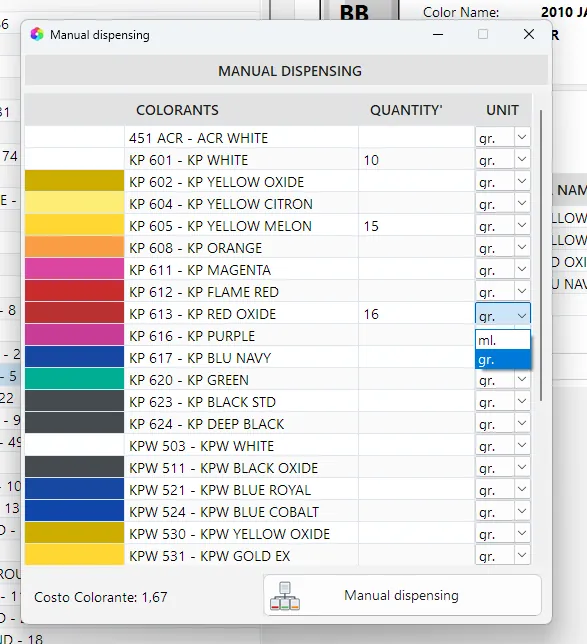The image size is (587, 644).
Task: Open unit dropdown for KPW 503 WHITE
Action: (522, 445)
